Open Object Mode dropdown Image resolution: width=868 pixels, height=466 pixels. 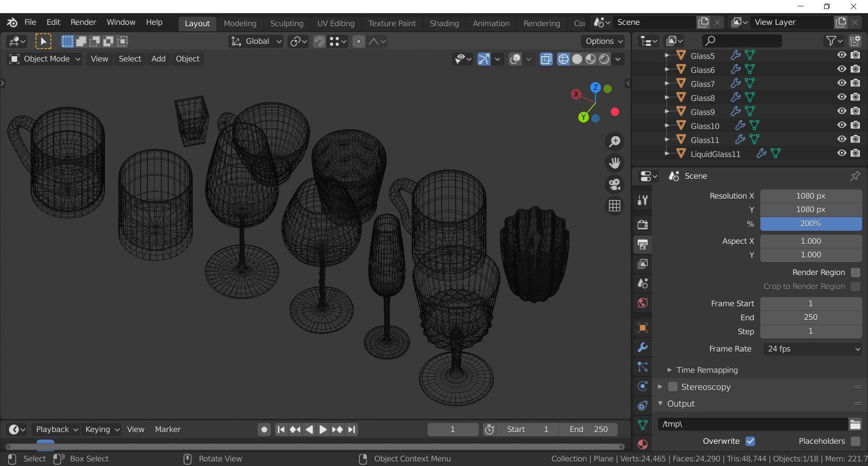pos(45,59)
